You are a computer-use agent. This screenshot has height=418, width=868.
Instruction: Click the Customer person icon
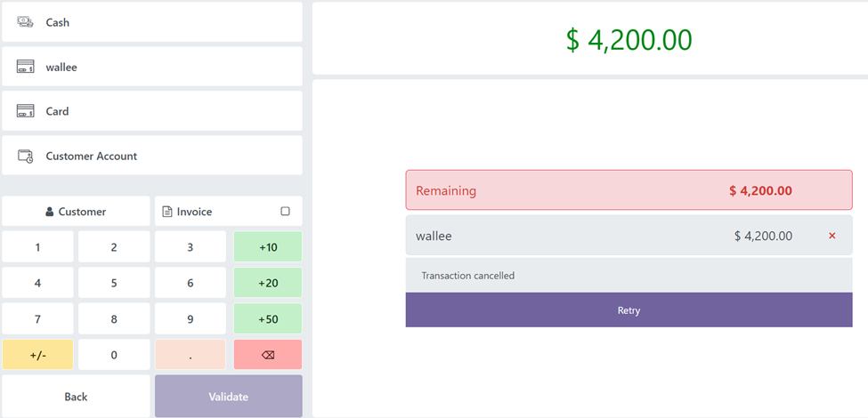click(50, 212)
